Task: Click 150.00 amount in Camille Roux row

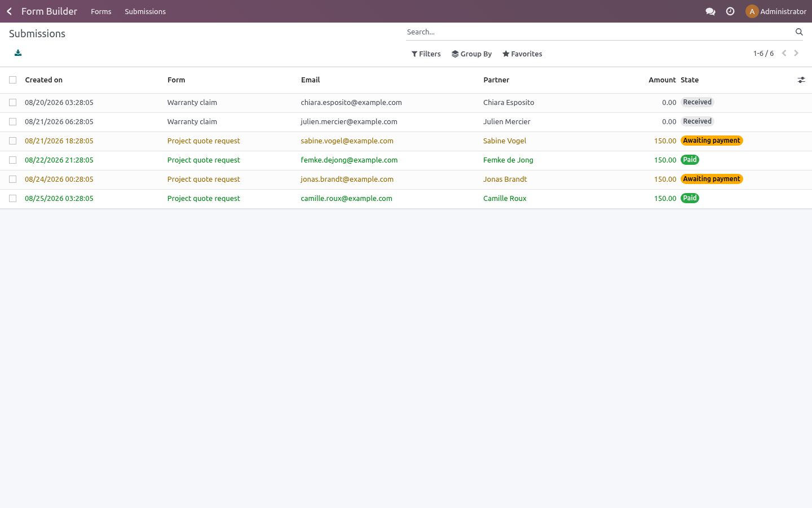Action: [665, 199]
